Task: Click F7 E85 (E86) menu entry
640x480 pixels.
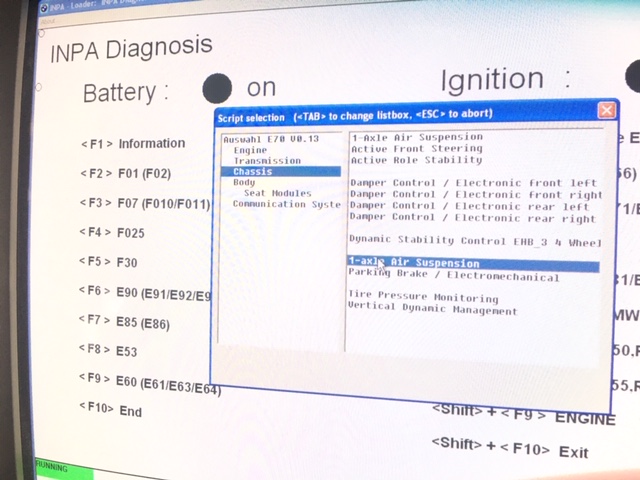Action: click(124, 322)
